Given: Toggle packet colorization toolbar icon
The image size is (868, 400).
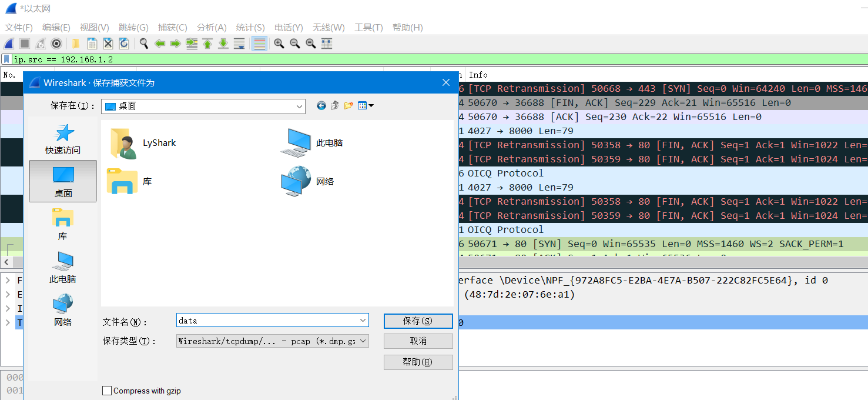Looking at the screenshot, I should point(259,44).
